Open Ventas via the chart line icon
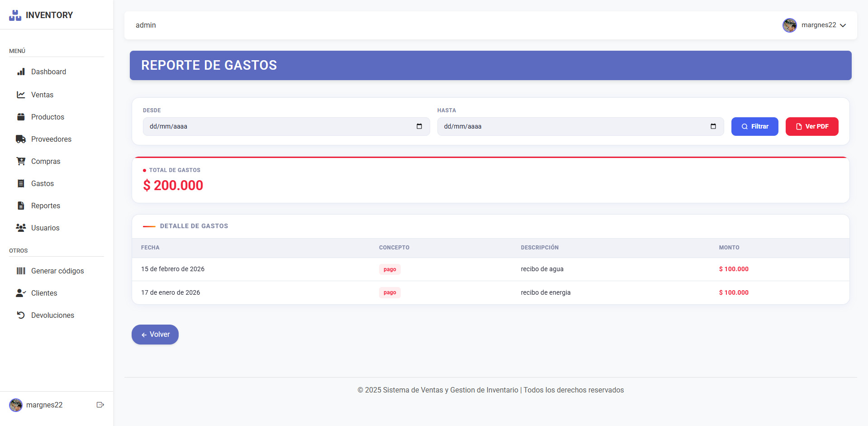The width and height of the screenshot is (868, 426). (x=21, y=95)
